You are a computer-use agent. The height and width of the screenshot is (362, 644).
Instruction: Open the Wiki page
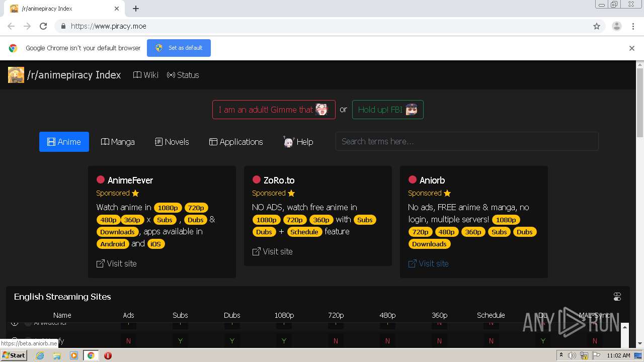click(145, 75)
